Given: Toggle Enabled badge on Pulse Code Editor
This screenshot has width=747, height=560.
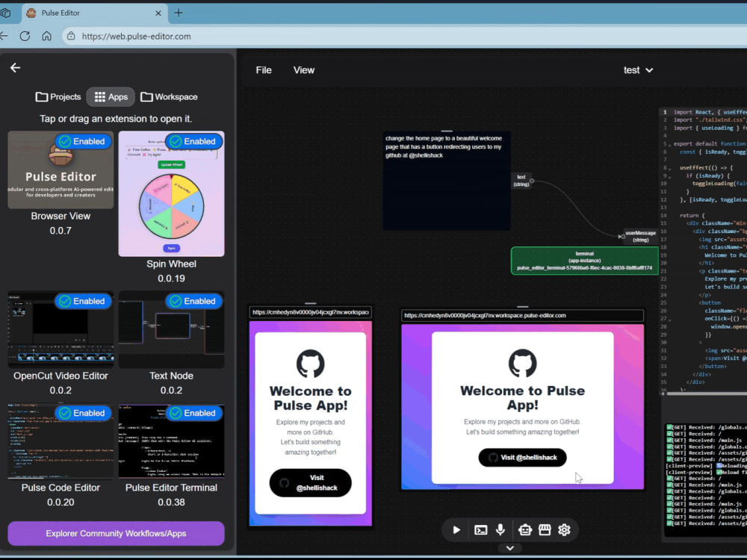Looking at the screenshot, I should point(84,413).
